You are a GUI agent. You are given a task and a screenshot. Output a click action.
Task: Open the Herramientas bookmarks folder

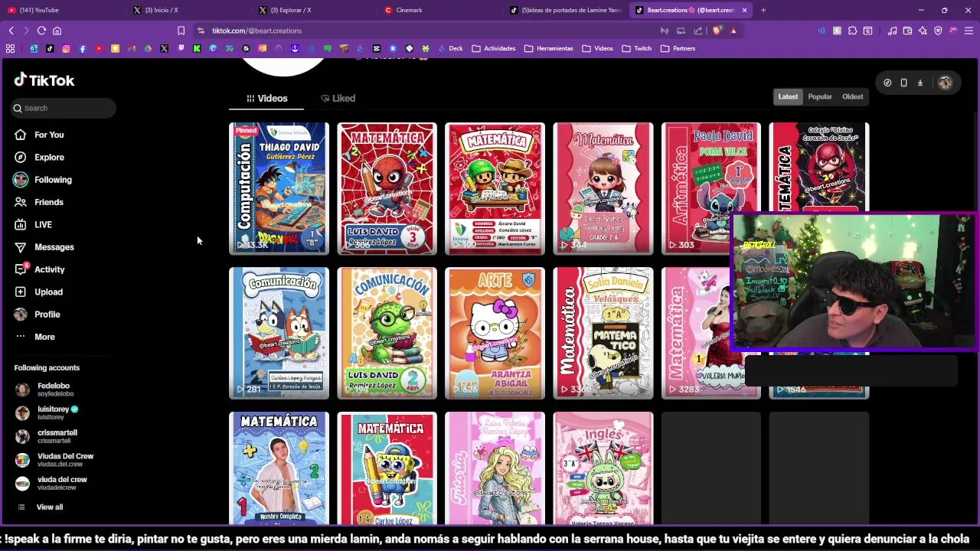(549, 48)
